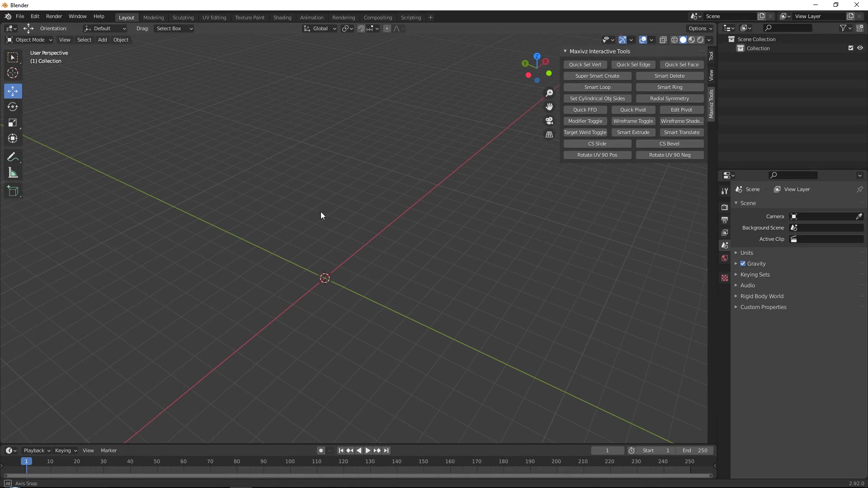Open Object Mode dropdown
Image resolution: width=868 pixels, height=488 pixels.
pos(29,40)
